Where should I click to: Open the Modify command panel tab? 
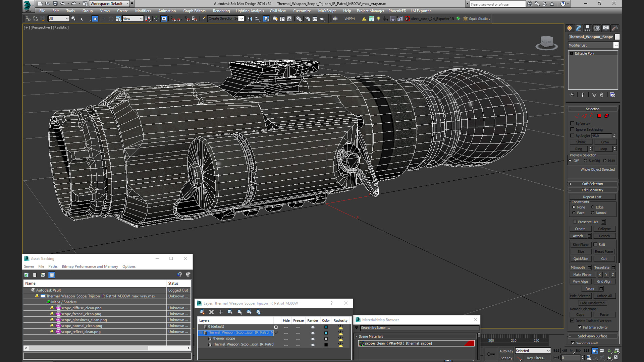[579, 28]
